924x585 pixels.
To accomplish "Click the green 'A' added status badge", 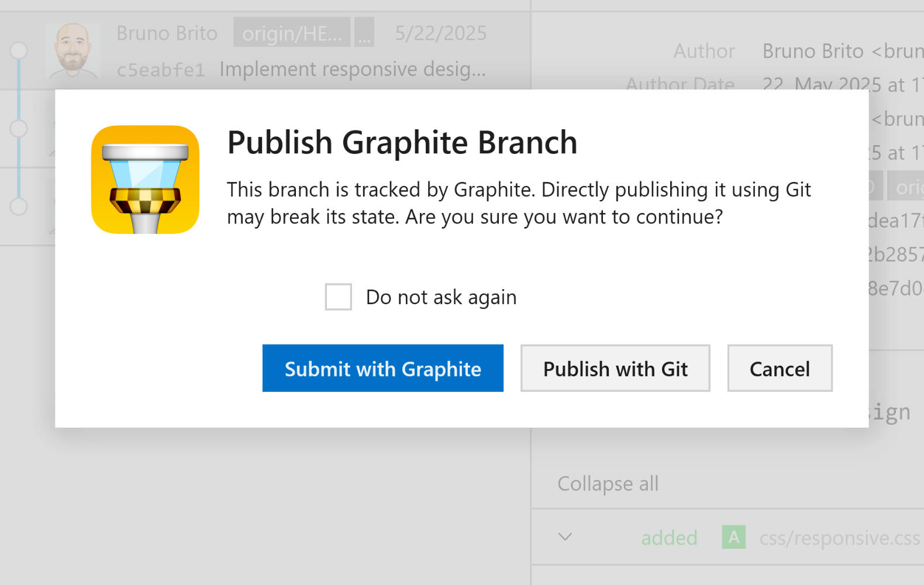I will [x=733, y=537].
